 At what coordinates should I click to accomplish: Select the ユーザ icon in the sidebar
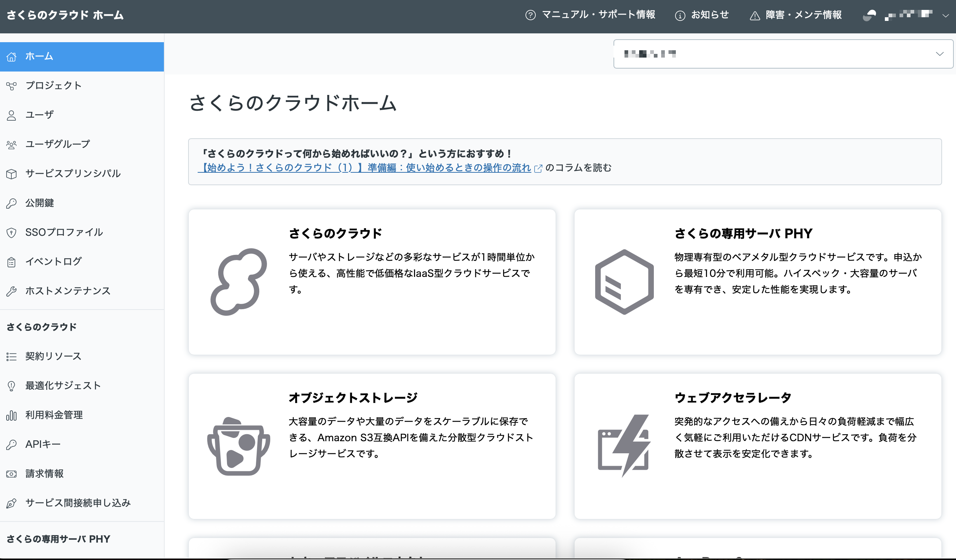(11, 114)
